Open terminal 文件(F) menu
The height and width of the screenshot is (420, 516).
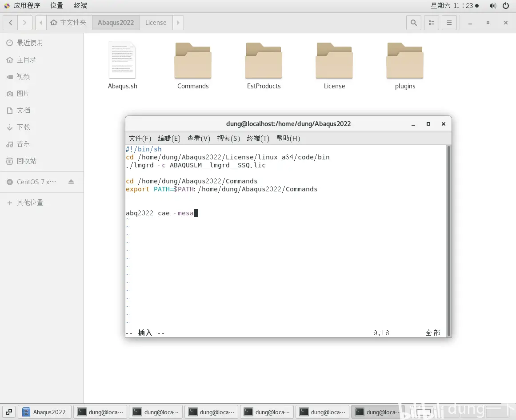140,139
